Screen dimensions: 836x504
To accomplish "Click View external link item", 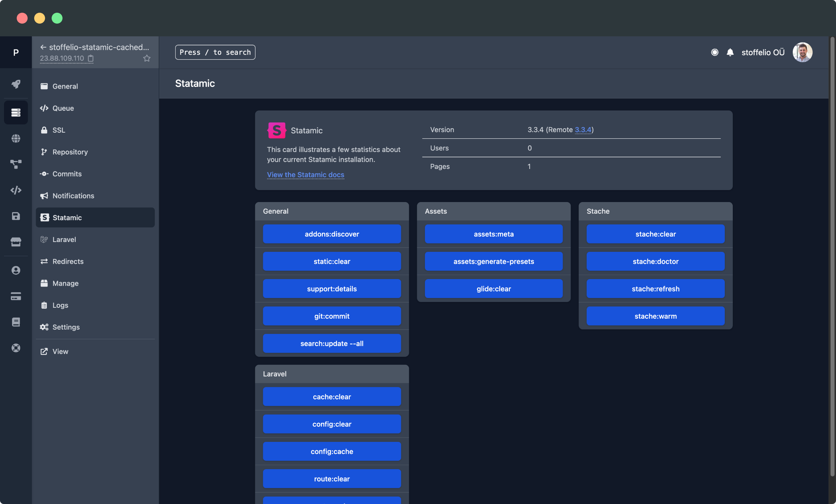I will pos(95,351).
